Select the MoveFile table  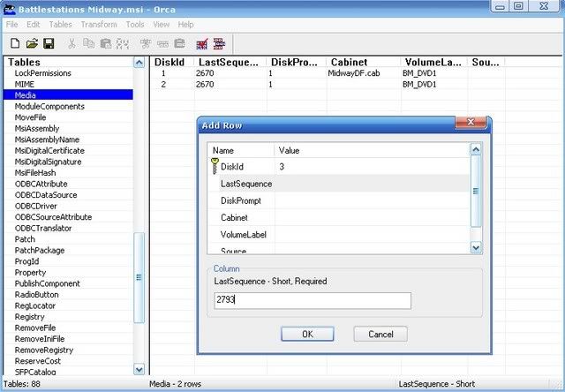click(30, 117)
